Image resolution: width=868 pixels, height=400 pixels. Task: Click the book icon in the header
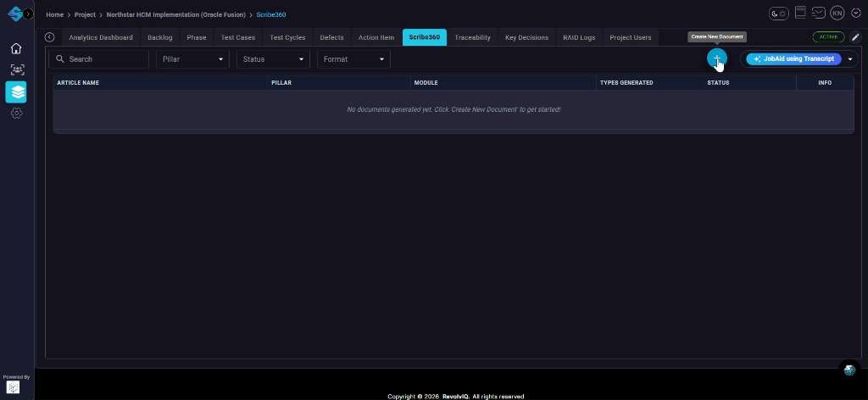click(x=799, y=13)
